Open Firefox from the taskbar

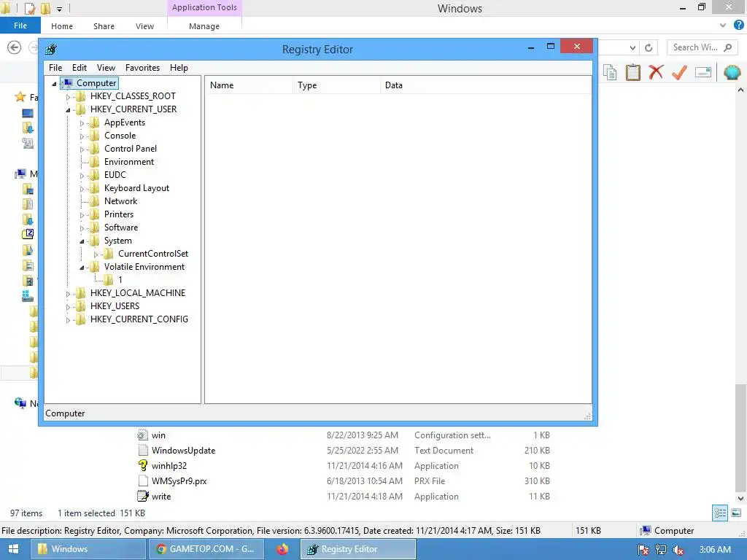tap(282, 549)
